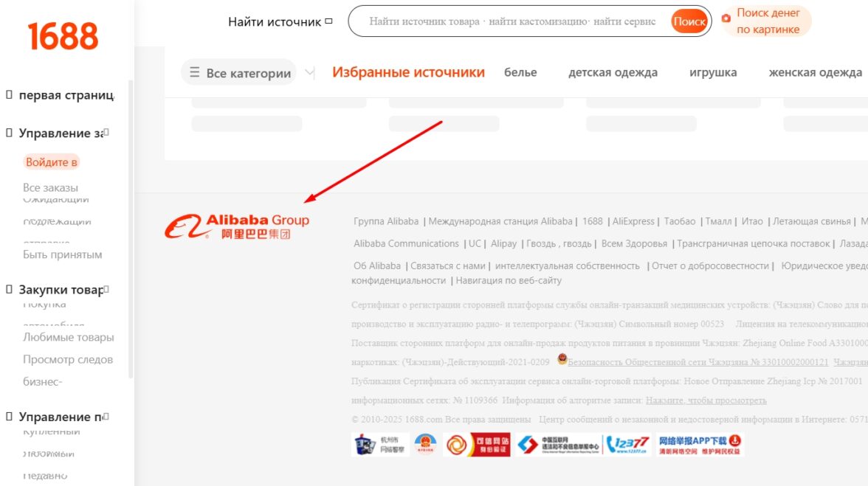Click the camera icon for image search

click(726, 18)
